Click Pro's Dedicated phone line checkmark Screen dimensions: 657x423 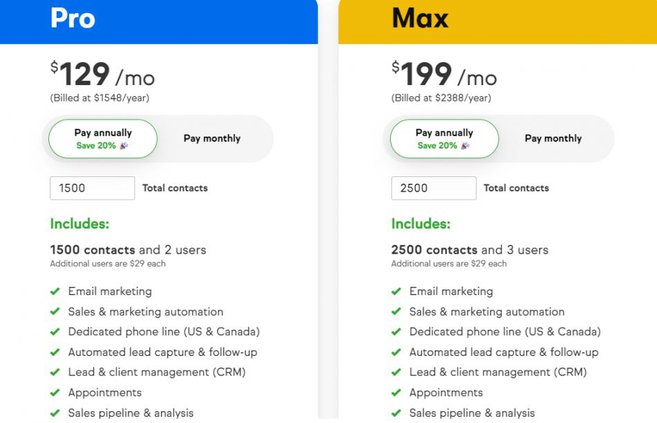coord(55,332)
